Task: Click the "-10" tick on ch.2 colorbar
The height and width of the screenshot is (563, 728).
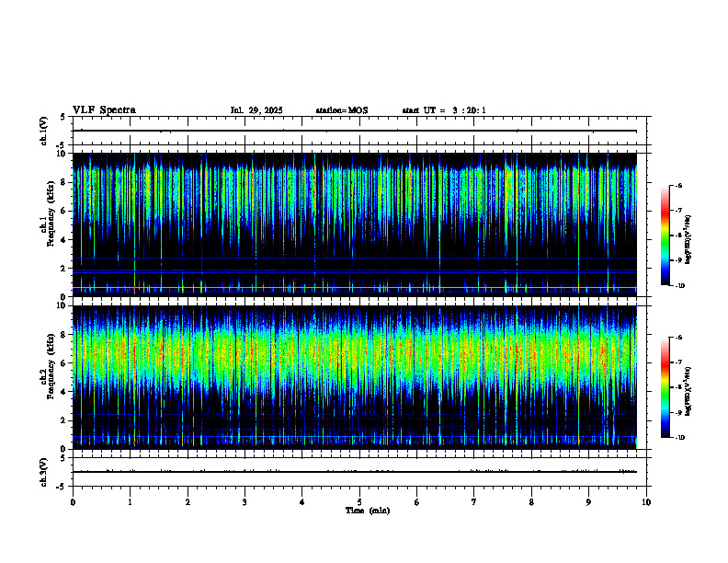Action: 680,438
